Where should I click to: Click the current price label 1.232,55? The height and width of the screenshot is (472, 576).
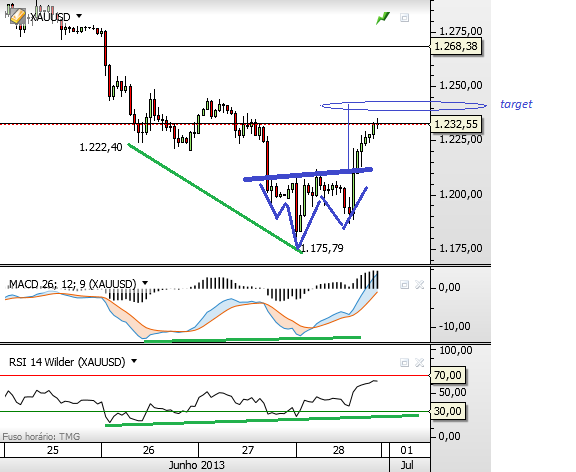coord(456,124)
